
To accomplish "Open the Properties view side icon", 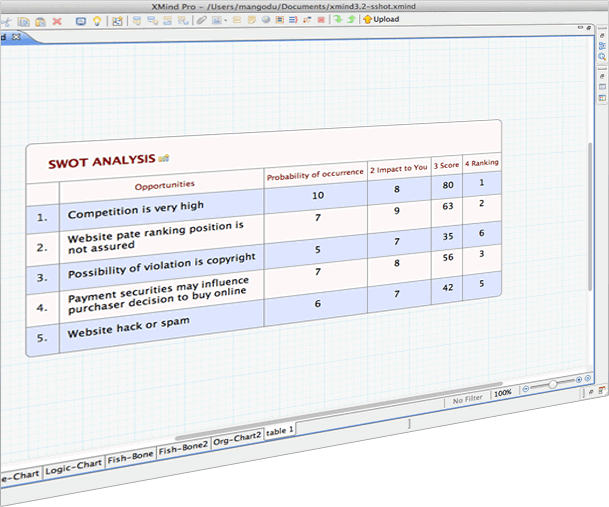I will click(x=602, y=87).
